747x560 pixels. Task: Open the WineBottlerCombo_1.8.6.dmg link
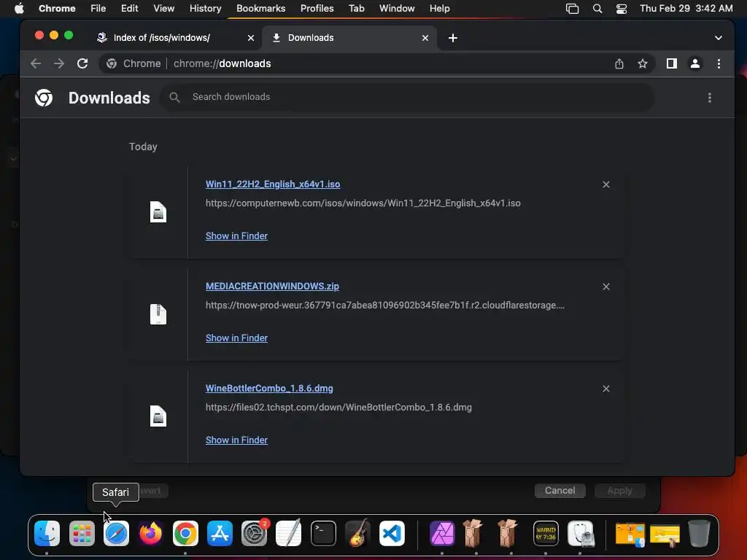(269, 388)
